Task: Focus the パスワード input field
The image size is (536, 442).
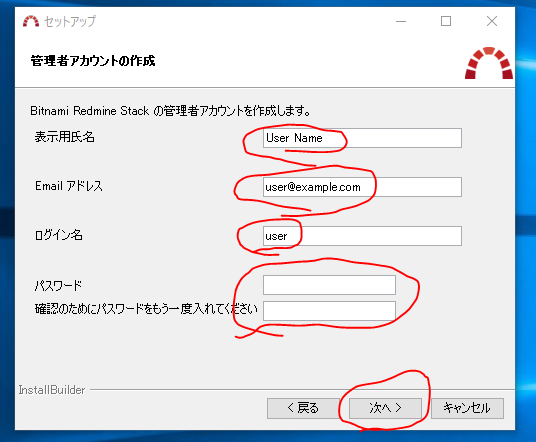Action: (329, 285)
